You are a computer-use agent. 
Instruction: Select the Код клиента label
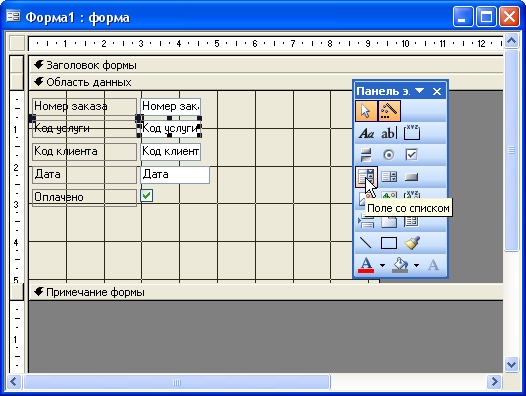tap(85, 151)
